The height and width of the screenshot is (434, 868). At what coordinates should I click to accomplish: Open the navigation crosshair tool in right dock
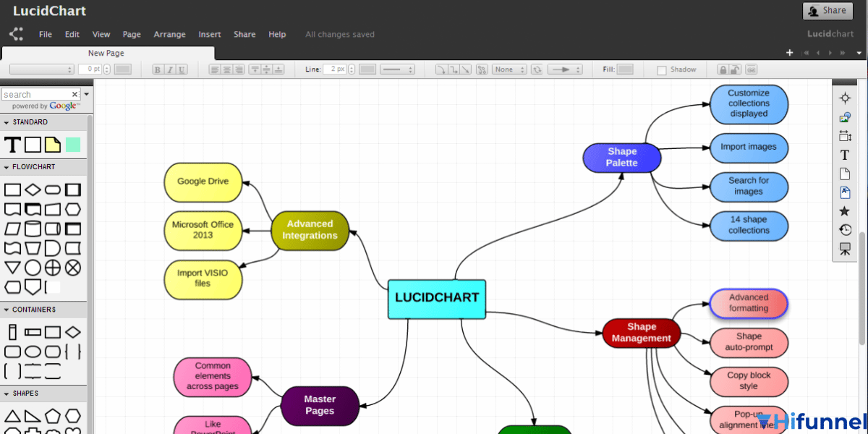click(x=844, y=98)
